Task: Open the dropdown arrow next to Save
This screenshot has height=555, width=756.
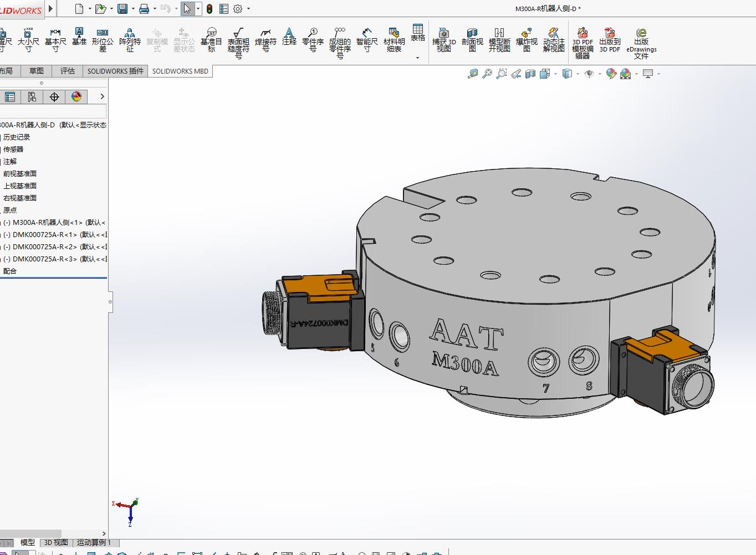Action: pyautogui.click(x=133, y=9)
